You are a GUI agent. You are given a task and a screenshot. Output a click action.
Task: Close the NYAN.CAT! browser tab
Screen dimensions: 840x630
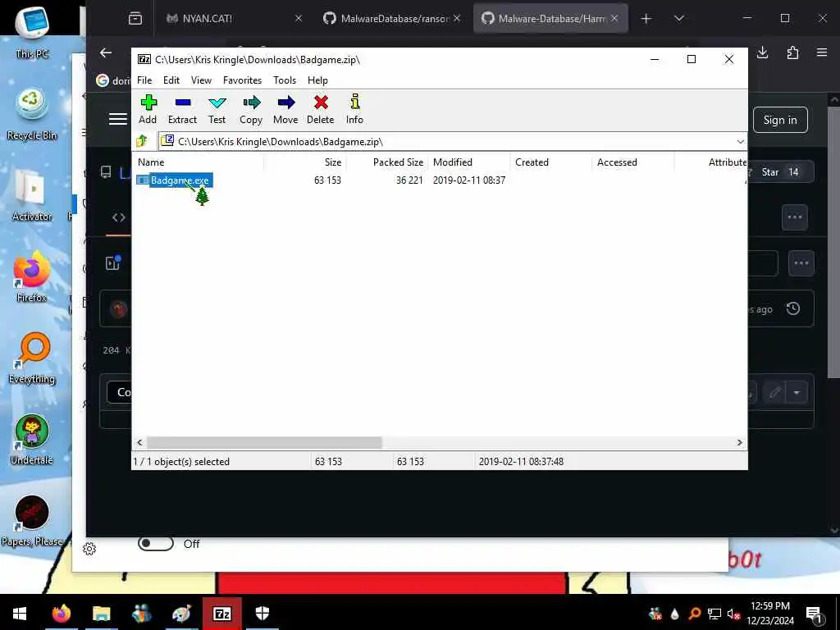[x=299, y=18]
